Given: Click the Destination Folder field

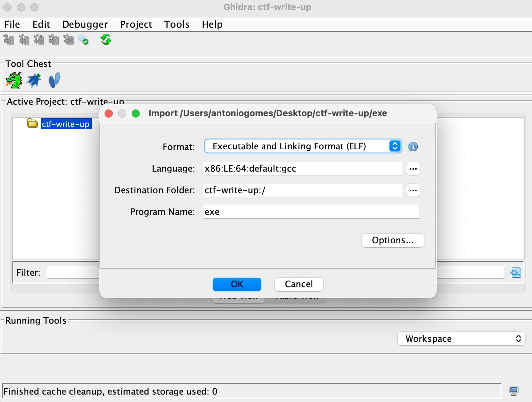Looking at the screenshot, I should coord(303,190).
